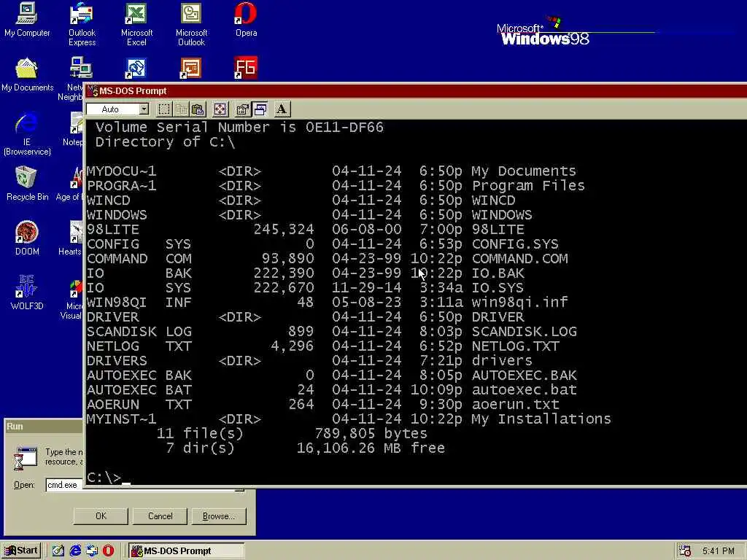The image size is (747, 560).
Task: Launch Outlook Express from quick launch
Action: [x=92, y=551]
